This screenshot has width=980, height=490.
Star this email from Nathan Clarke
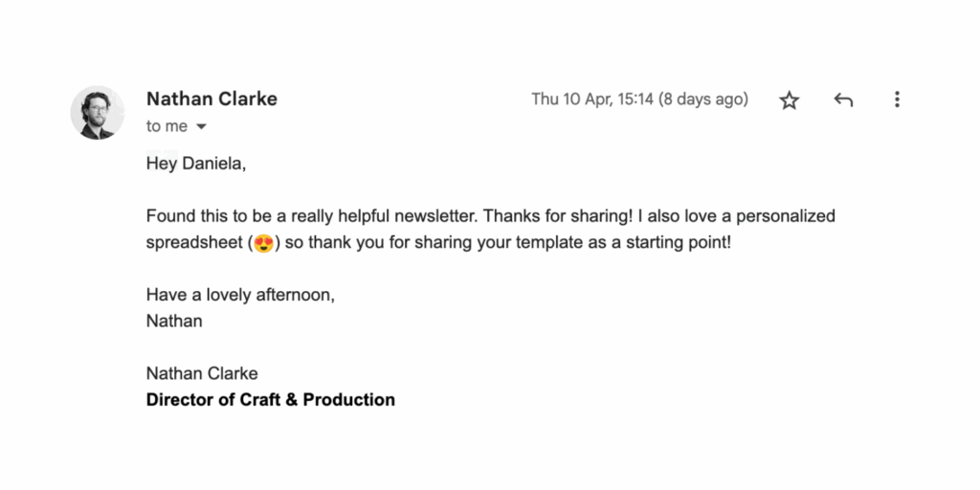pos(790,100)
